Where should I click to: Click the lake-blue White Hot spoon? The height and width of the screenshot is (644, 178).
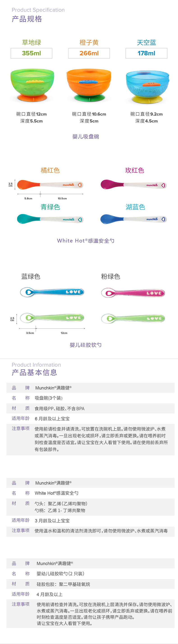[133, 219]
